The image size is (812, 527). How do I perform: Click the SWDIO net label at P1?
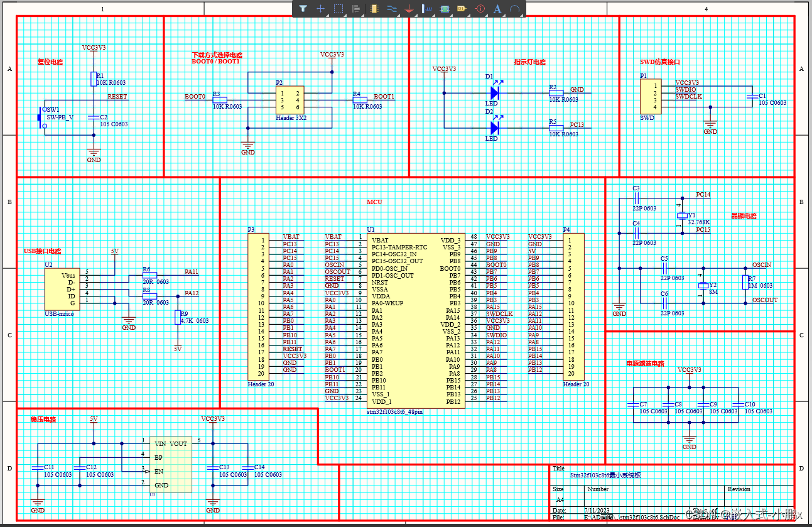point(685,90)
